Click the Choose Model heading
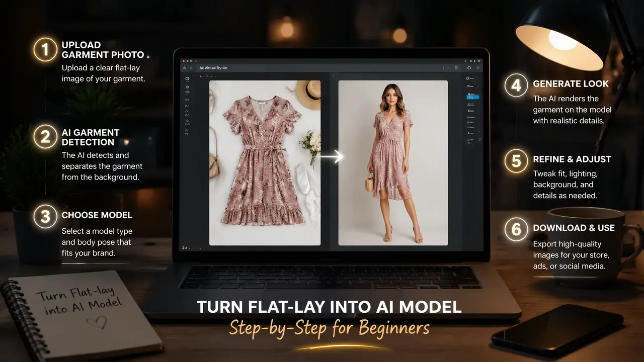 tap(97, 215)
